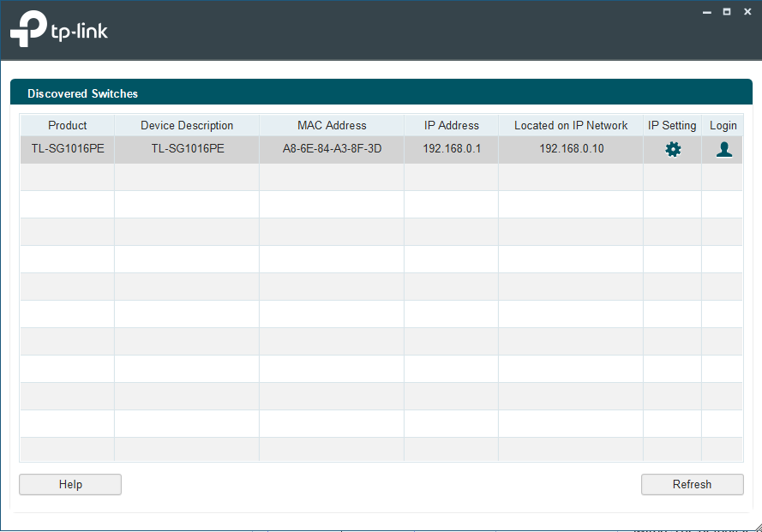Close the tp-link utility window
This screenshot has width=762, height=532.
[747, 12]
